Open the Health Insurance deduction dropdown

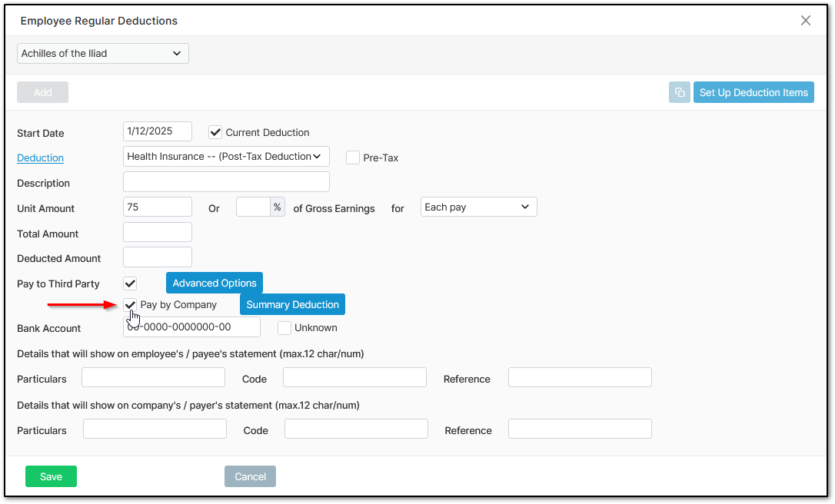226,157
